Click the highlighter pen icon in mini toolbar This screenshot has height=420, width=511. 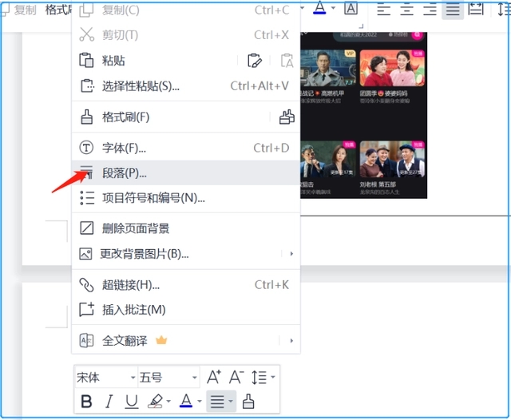pos(156,402)
